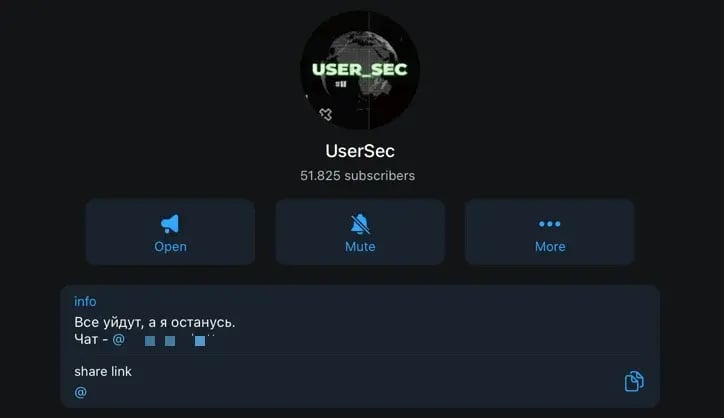Click the UserSec channel title
724x418 pixels.
tap(360, 151)
